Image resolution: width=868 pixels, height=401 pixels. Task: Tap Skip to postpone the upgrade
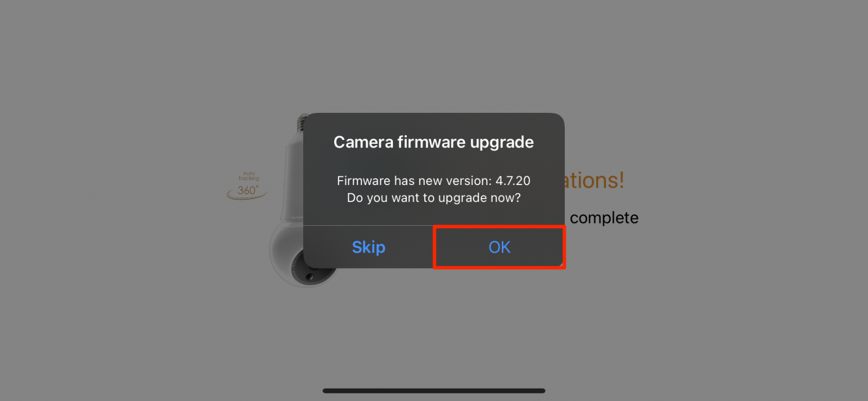pyautogui.click(x=368, y=247)
